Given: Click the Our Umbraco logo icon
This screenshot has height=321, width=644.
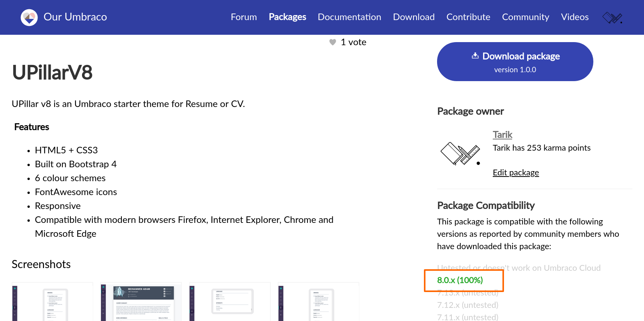Looking at the screenshot, I should pos(29,17).
